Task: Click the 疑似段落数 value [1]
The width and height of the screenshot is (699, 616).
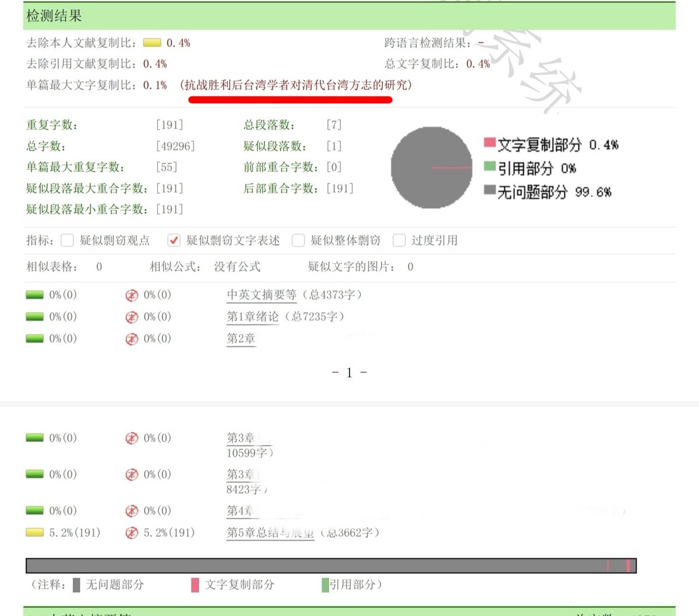Action: pos(334,146)
